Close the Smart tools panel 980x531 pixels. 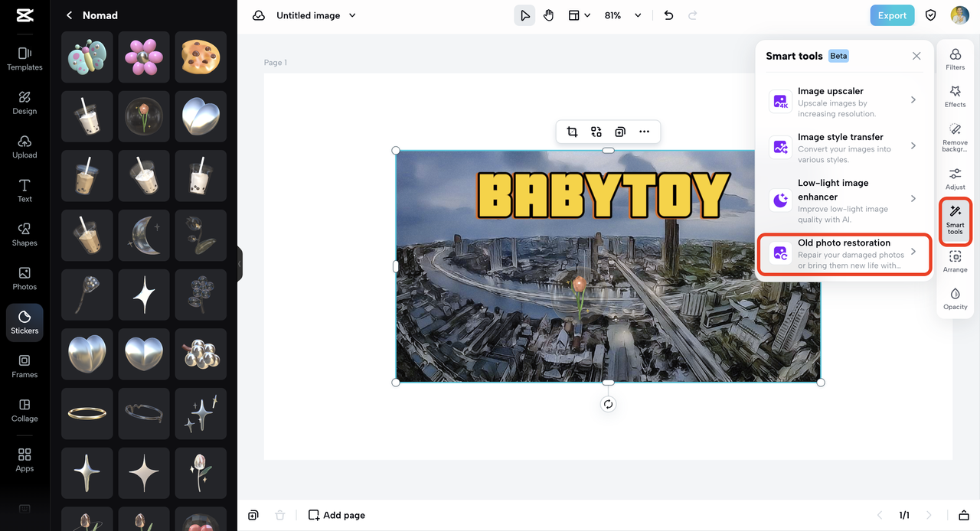(916, 56)
